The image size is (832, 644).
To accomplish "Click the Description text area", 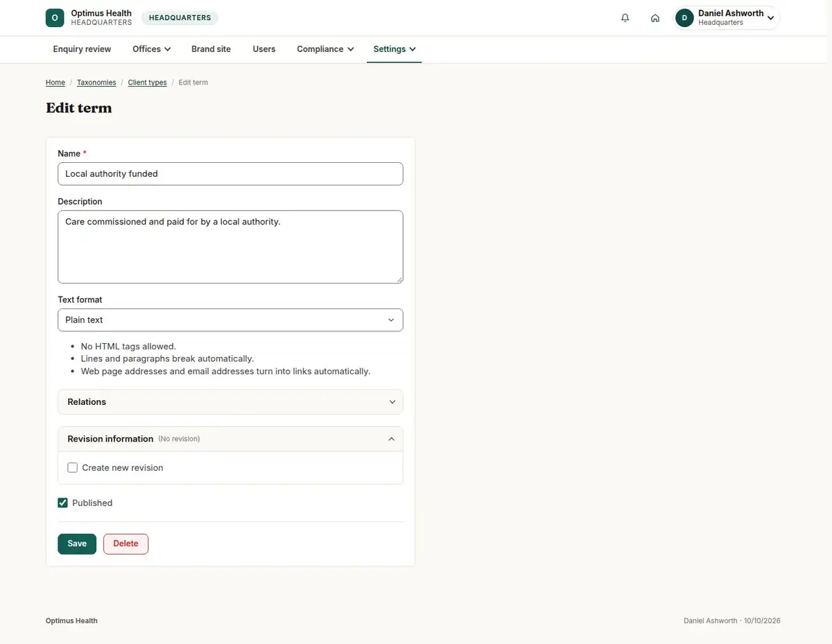I will (x=230, y=247).
